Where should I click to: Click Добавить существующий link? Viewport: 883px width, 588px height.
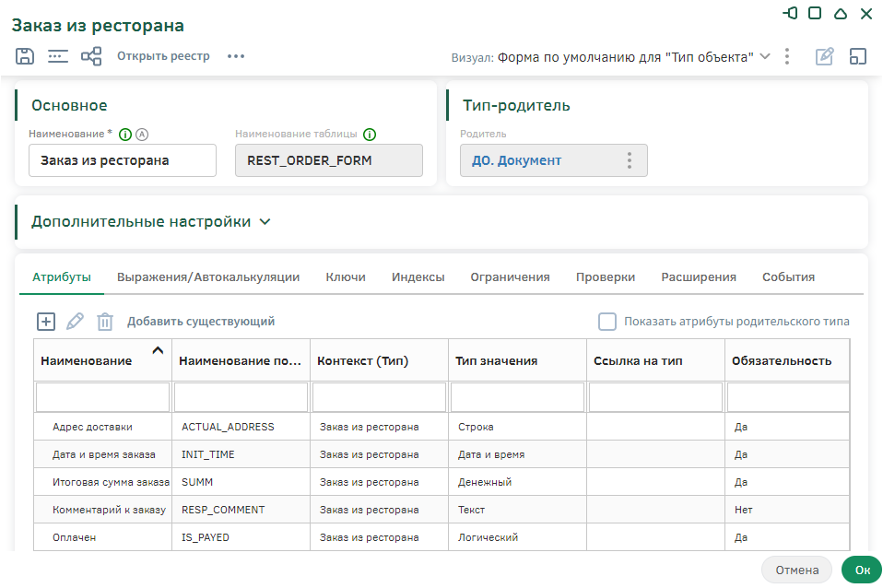coord(201,322)
